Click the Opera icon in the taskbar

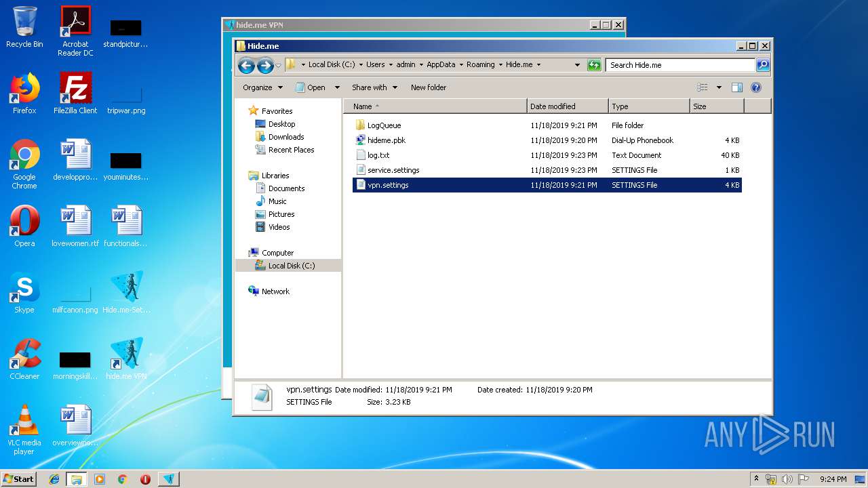145,479
